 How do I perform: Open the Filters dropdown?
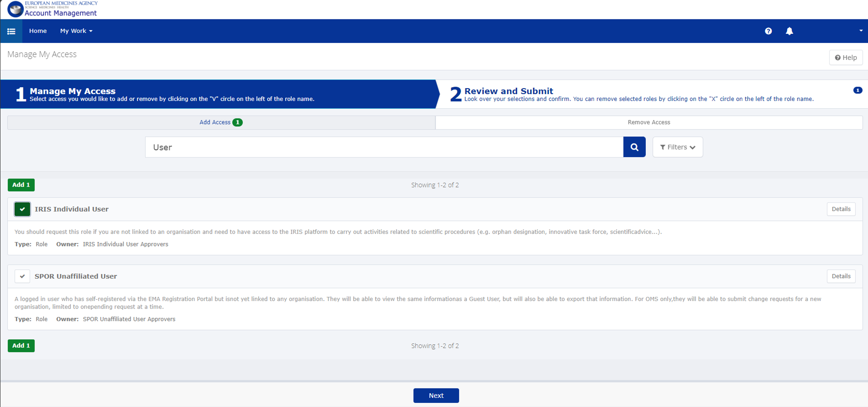677,147
